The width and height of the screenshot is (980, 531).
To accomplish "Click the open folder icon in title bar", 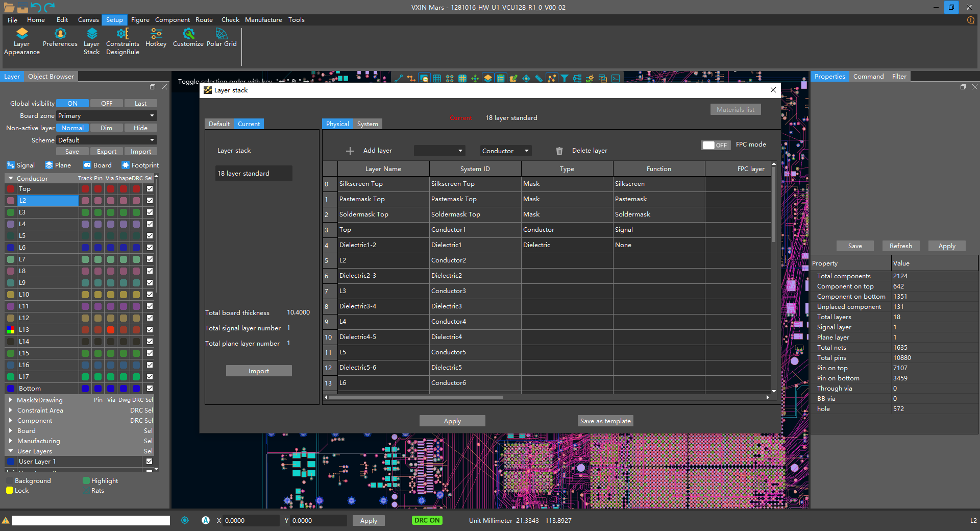I will pyautogui.click(x=9, y=7).
